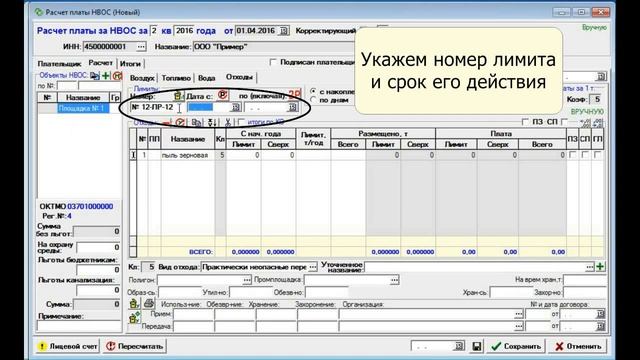Click copy icon in waste toolbar
Image resolution: width=640 pixels, height=360 pixels.
click(x=196, y=122)
